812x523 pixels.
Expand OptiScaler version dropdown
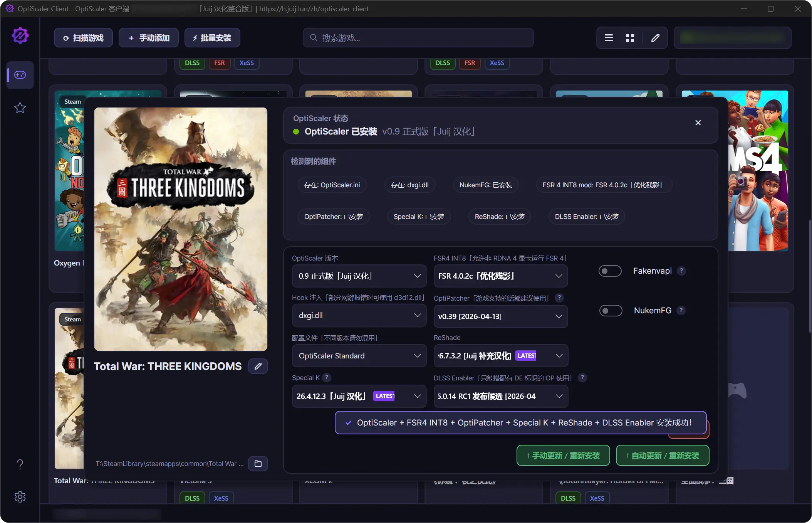tap(359, 276)
